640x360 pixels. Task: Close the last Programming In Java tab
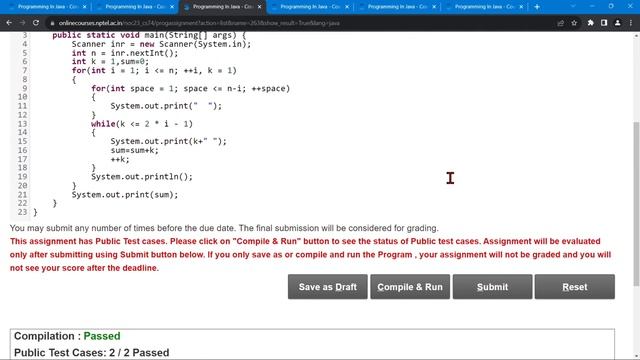(x=521, y=7)
